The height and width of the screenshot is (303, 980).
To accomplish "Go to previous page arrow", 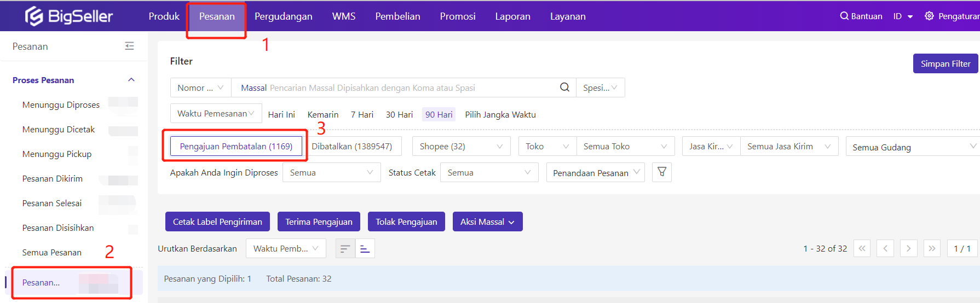I will [x=885, y=249].
